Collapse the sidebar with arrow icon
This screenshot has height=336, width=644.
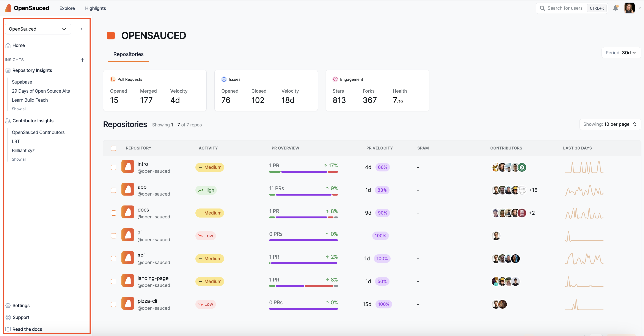[x=82, y=29]
